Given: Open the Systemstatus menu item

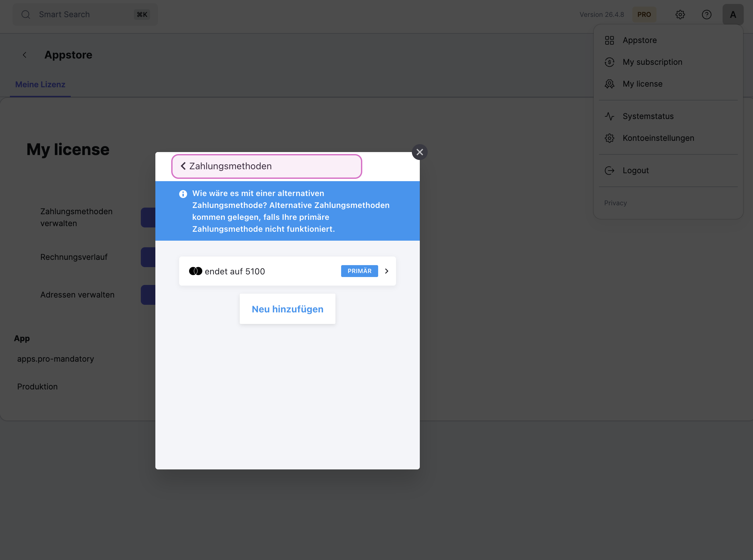Looking at the screenshot, I should tap(668, 116).
